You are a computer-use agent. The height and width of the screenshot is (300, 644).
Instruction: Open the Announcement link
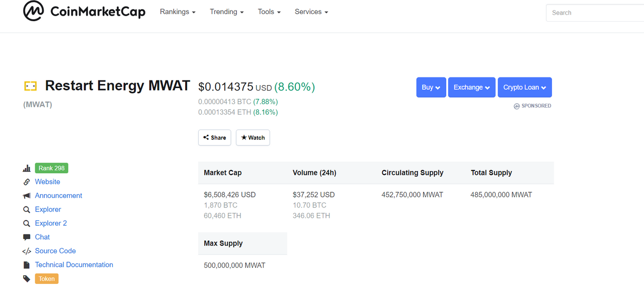(58, 195)
